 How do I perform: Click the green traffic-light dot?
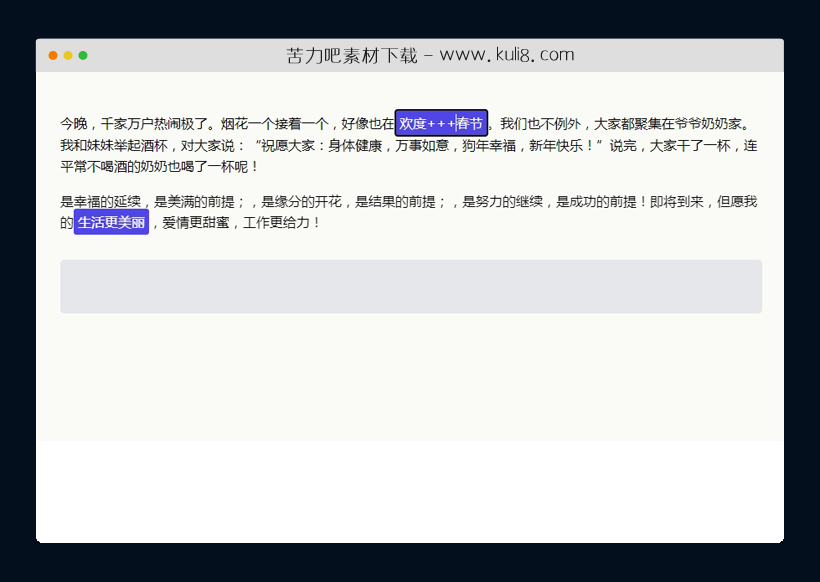[x=85, y=56]
